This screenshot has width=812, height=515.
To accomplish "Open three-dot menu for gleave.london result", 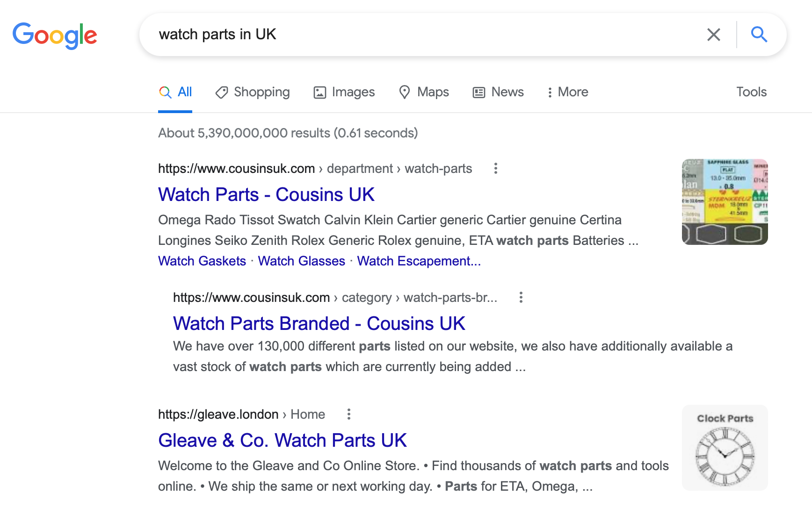I will coord(348,414).
